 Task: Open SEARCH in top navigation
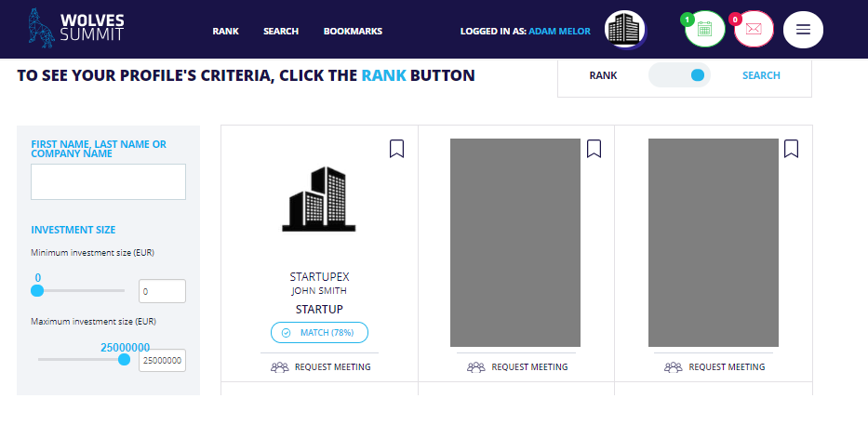pyautogui.click(x=281, y=32)
